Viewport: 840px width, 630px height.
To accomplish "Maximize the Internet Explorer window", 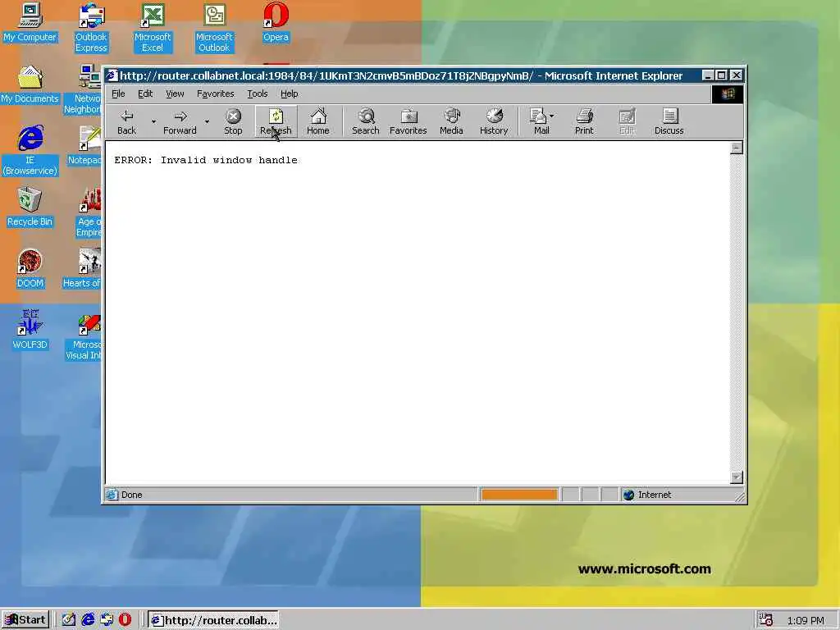I will point(722,75).
